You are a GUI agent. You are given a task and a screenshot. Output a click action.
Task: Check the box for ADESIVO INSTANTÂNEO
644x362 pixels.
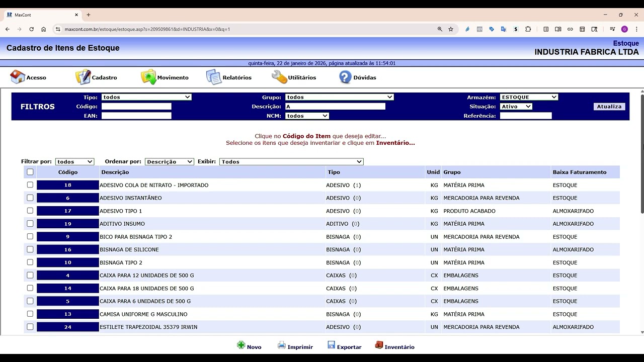(30, 198)
